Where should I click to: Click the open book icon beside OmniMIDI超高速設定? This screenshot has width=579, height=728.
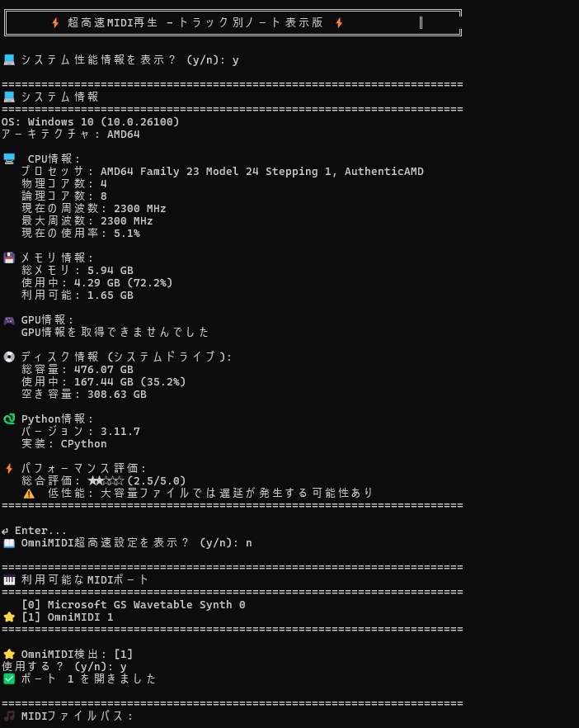point(9,543)
